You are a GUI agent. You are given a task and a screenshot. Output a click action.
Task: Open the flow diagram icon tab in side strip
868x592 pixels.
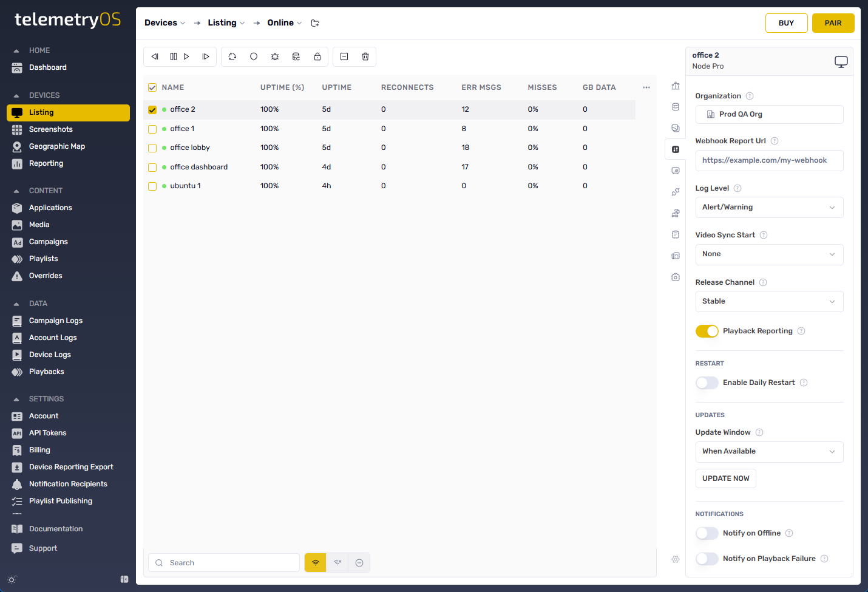point(676,213)
